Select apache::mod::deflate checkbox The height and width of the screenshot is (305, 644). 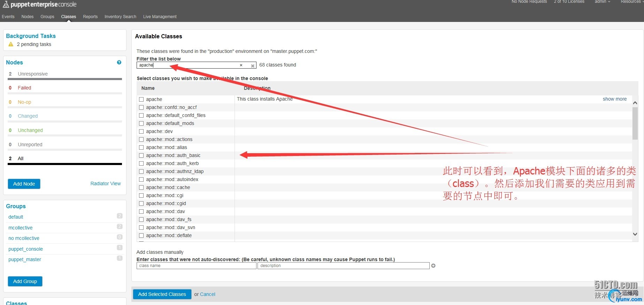[141, 235]
